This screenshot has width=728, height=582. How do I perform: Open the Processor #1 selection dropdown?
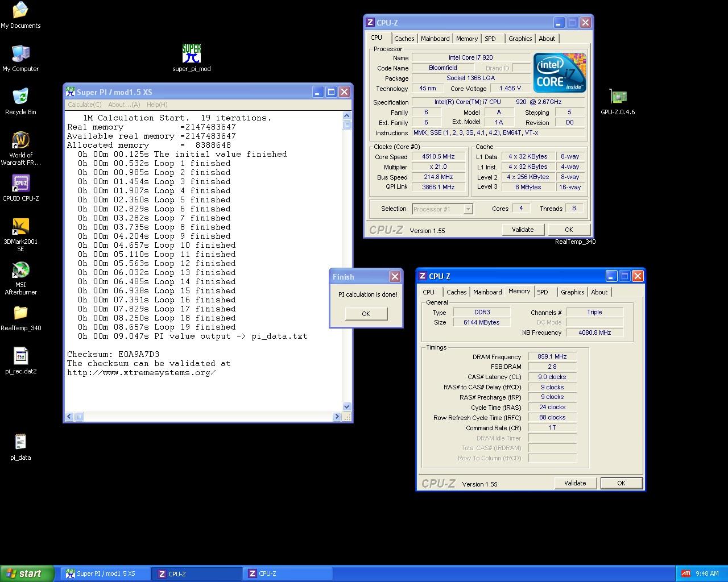[442, 209]
